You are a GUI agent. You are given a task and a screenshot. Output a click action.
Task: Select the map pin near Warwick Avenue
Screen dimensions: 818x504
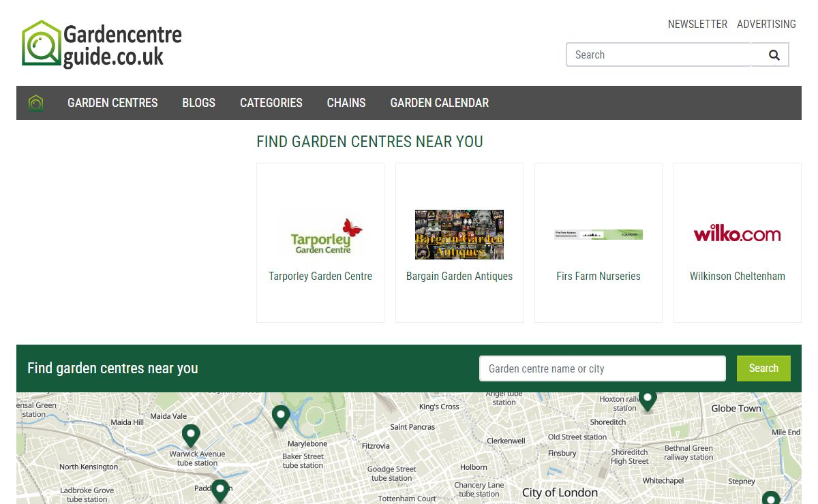click(191, 435)
